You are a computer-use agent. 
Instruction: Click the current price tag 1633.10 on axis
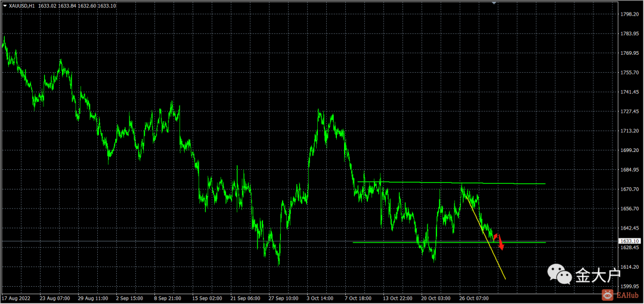click(x=630, y=241)
